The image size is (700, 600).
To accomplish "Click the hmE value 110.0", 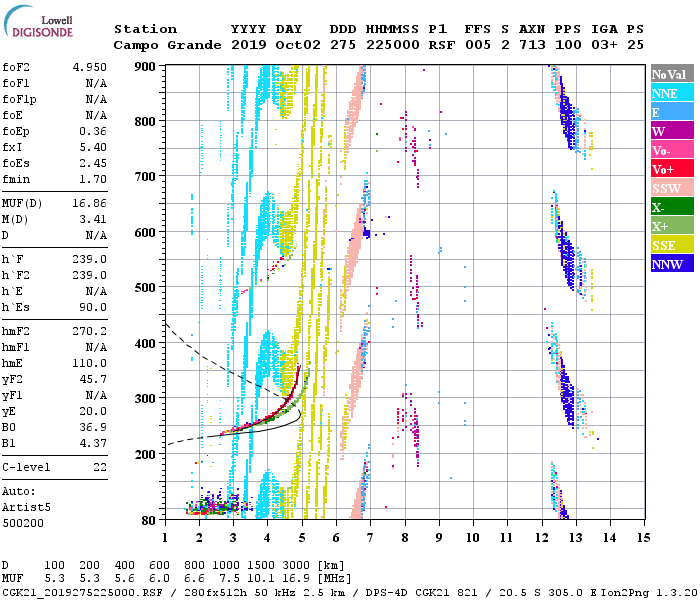I will point(90,363).
